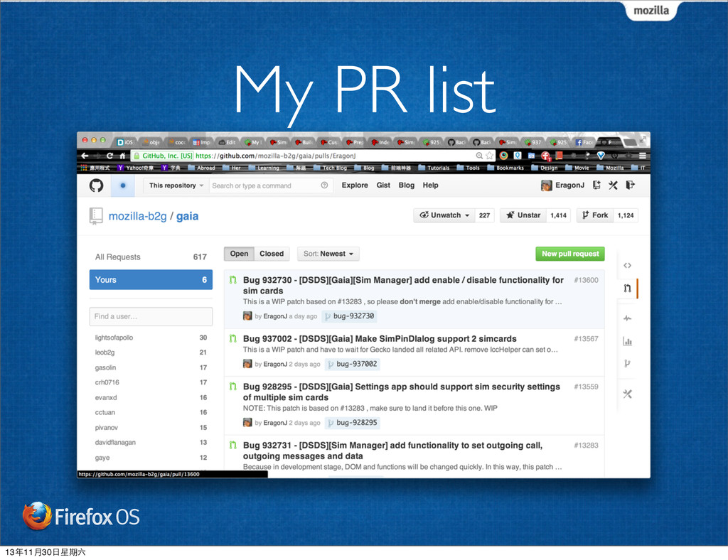
Task: Open the search help question mark icon
Action: (x=324, y=185)
